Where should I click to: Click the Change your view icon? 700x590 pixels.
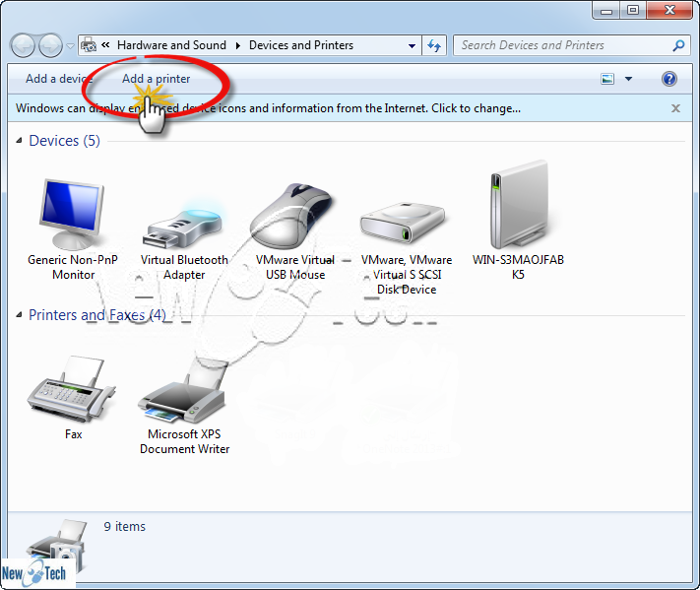607,79
